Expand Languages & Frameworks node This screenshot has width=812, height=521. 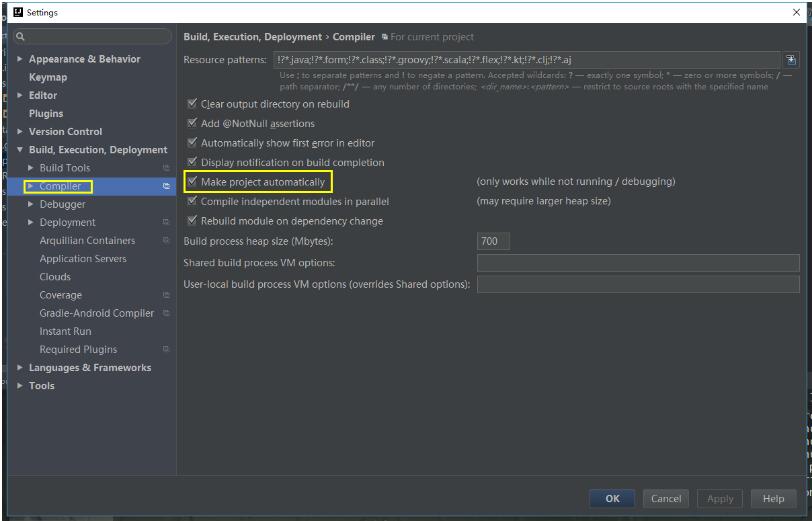(20, 367)
